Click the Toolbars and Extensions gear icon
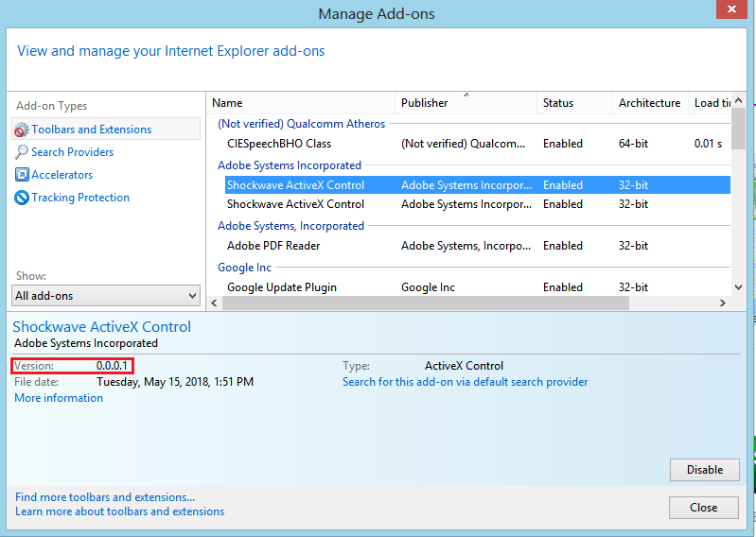The image size is (756, 537). click(21, 130)
